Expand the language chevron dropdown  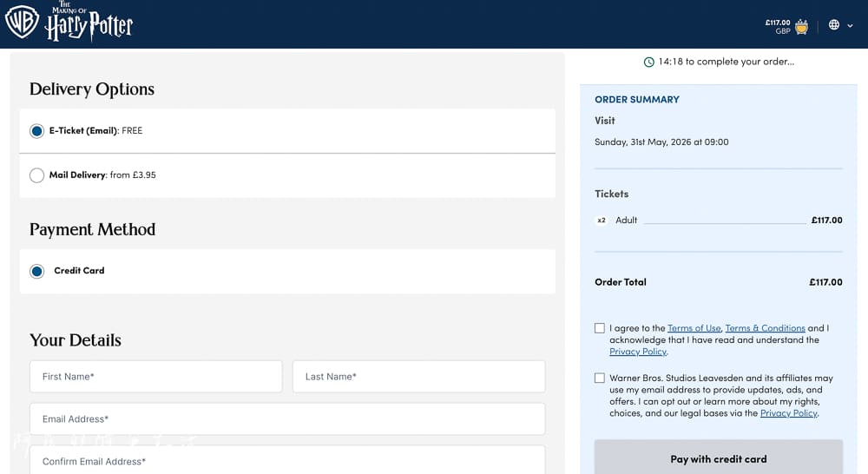pyautogui.click(x=851, y=25)
